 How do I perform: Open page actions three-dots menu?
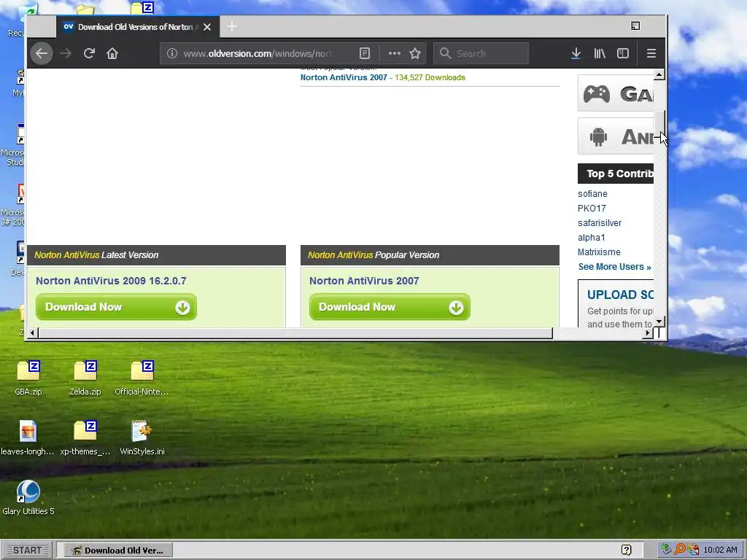[x=395, y=53]
